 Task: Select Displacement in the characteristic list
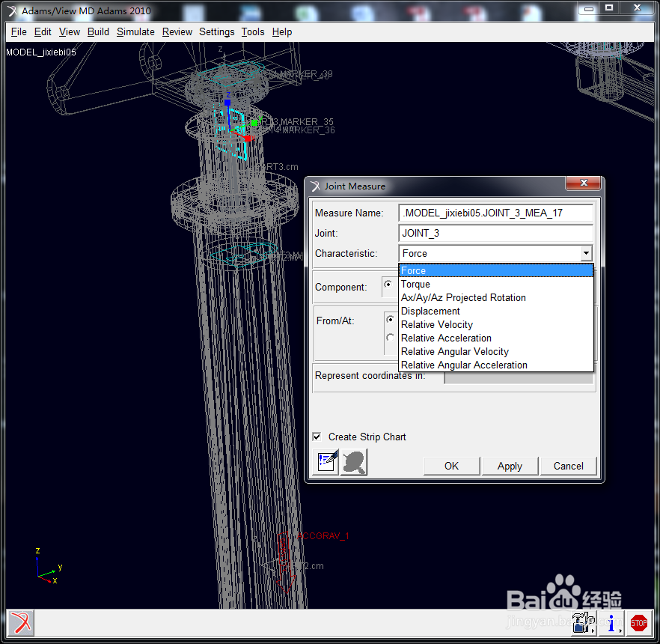[496, 312]
